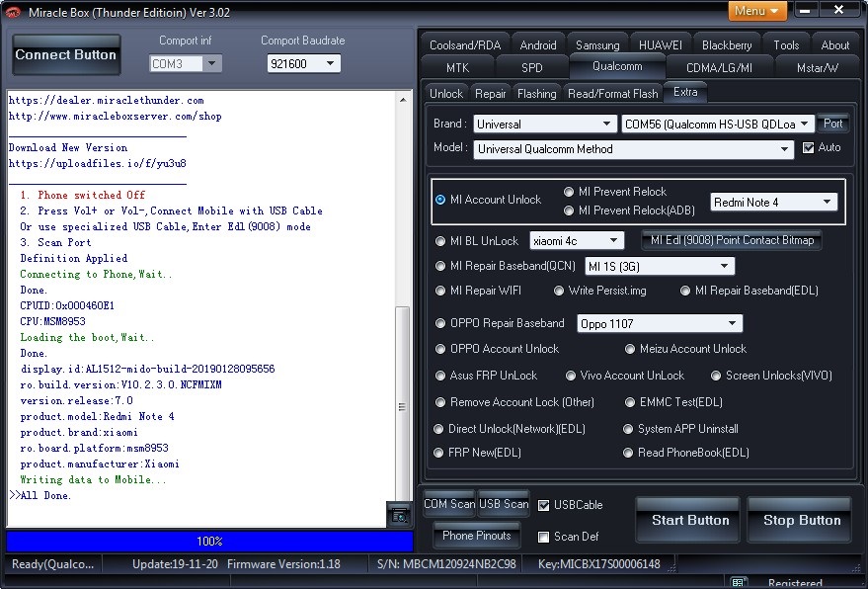The width and height of the screenshot is (868, 589).
Task: Click the USB Scan button
Action: [504, 504]
